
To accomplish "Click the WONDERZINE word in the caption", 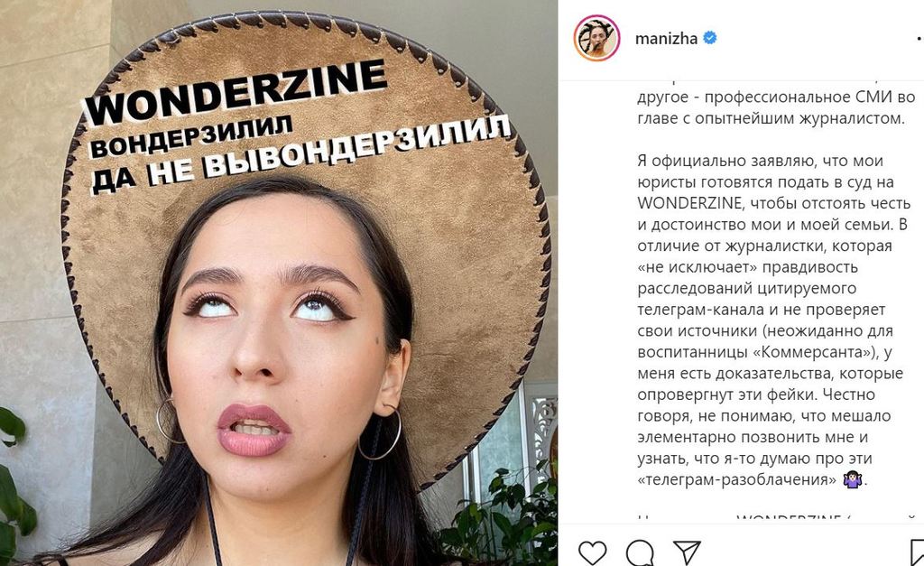I will pyautogui.click(x=689, y=203).
